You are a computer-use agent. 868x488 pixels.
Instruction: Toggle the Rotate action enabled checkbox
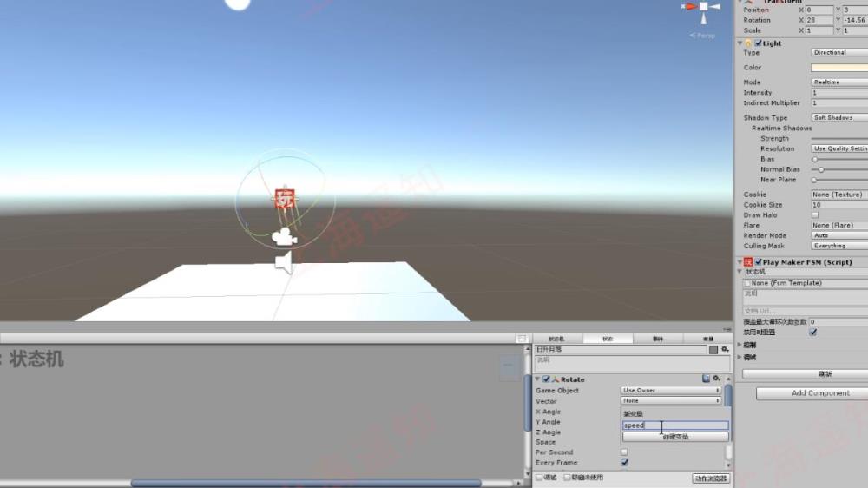pyautogui.click(x=546, y=379)
